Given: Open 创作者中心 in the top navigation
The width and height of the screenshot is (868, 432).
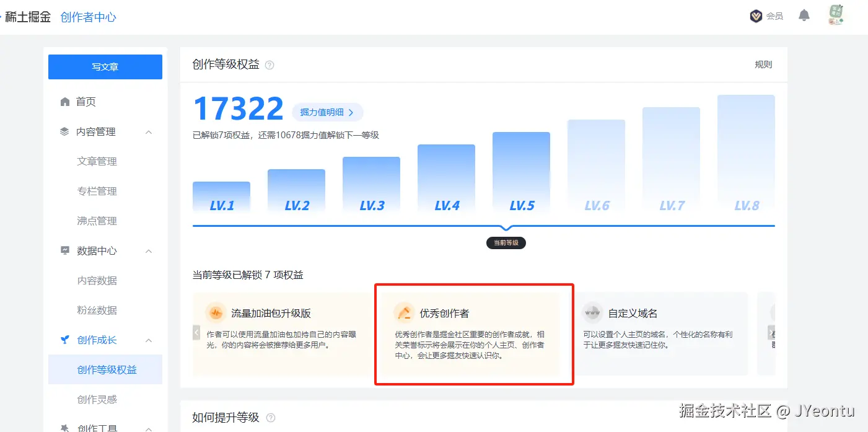Looking at the screenshot, I should 89,17.
